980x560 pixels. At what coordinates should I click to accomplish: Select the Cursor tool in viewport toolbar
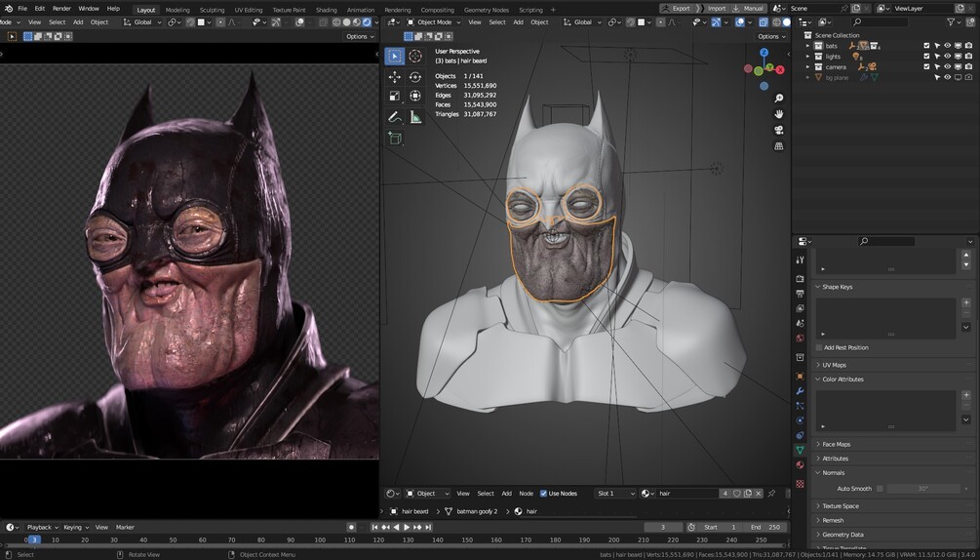(x=415, y=57)
